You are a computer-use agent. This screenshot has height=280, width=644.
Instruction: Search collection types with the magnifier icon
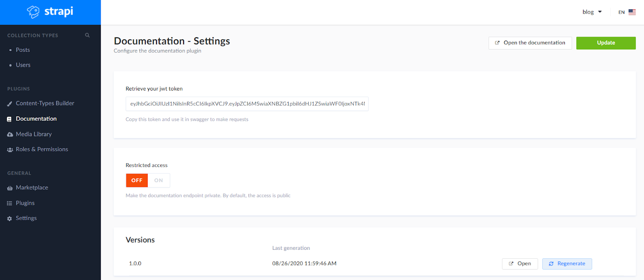pyautogui.click(x=87, y=35)
